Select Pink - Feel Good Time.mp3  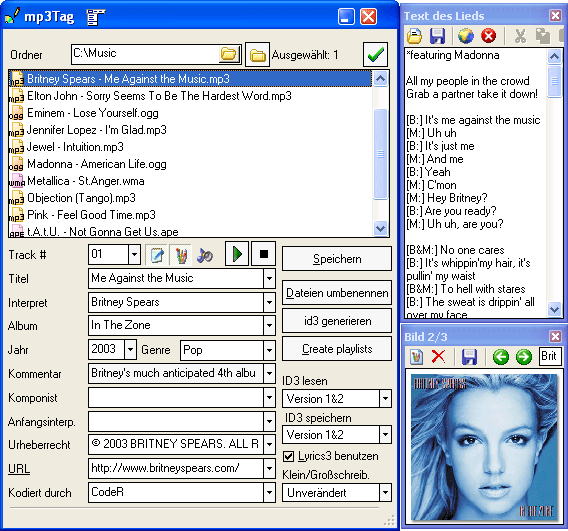coord(190,215)
